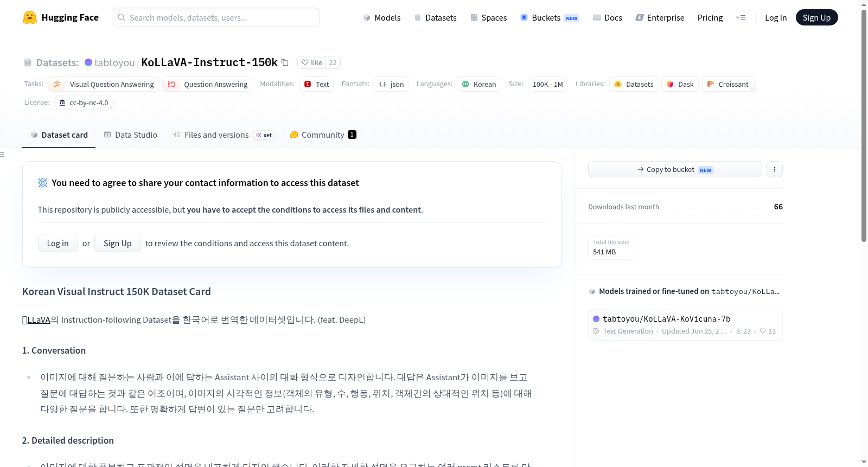Image resolution: width=868 pixels, height=467 pixels.
Task: Click the cc-by-nc-4.0 license tag
Action: (x=84, y=103)
